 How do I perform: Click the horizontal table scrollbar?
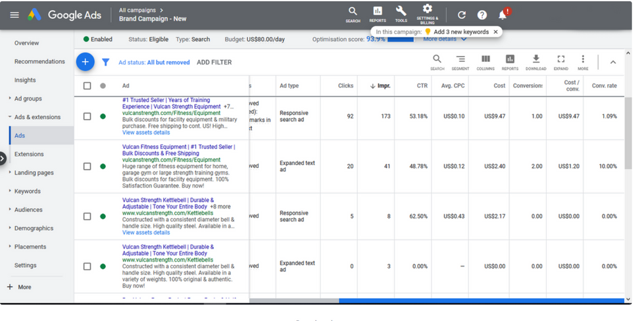click(482, 301)
